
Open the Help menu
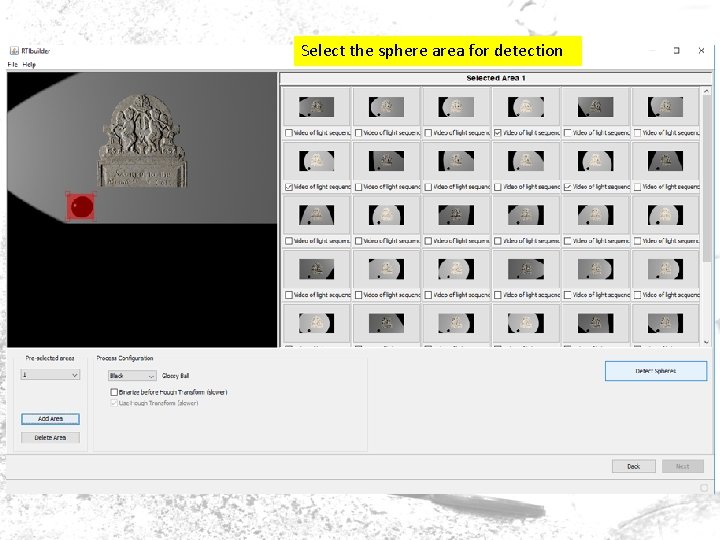29,65
